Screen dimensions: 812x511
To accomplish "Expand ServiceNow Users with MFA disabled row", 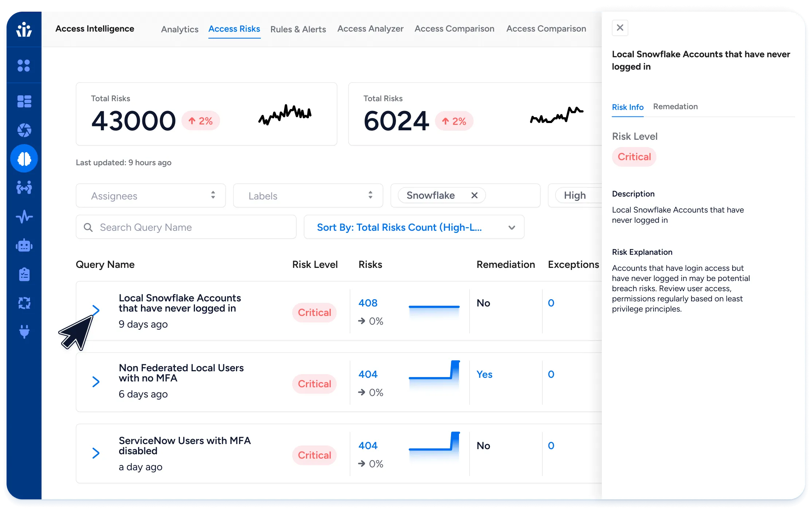I will pyautogui.click(x=96, y=453).
